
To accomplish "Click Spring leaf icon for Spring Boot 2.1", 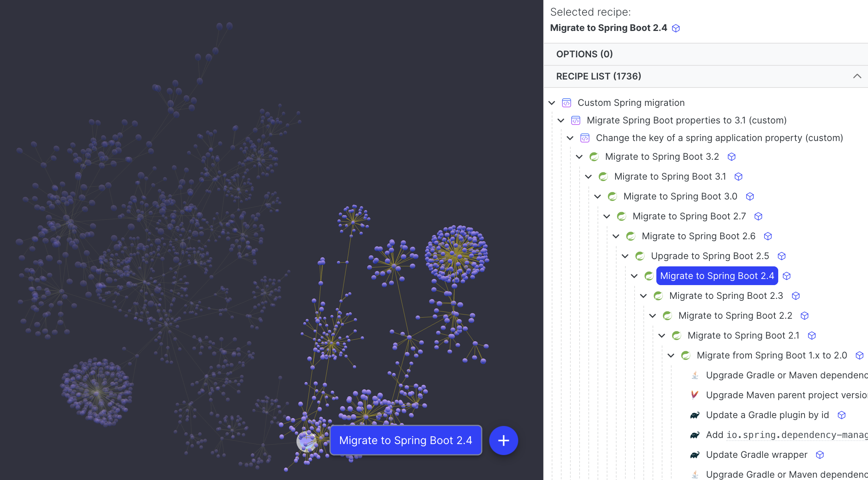I will tap(677, 336).
